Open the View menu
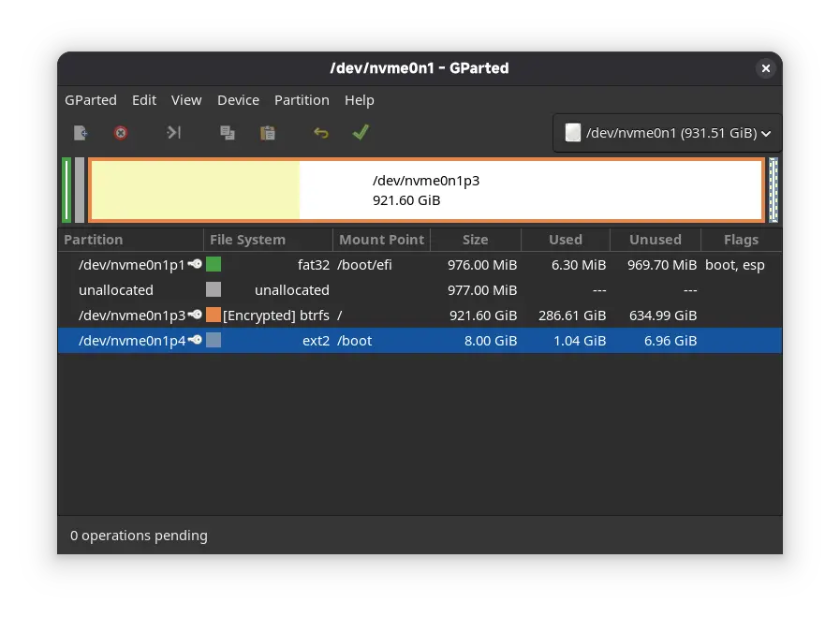 tap(186, 100)
